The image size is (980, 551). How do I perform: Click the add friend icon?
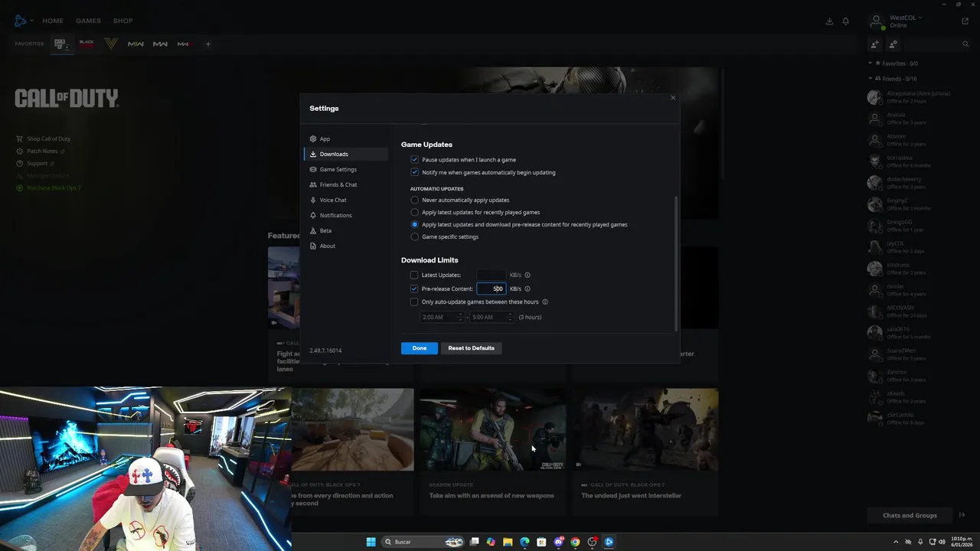[874, 44]
